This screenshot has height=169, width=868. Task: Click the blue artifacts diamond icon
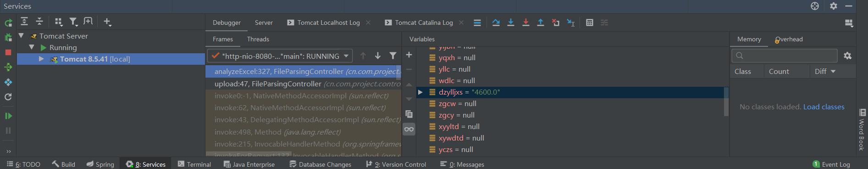8,82
